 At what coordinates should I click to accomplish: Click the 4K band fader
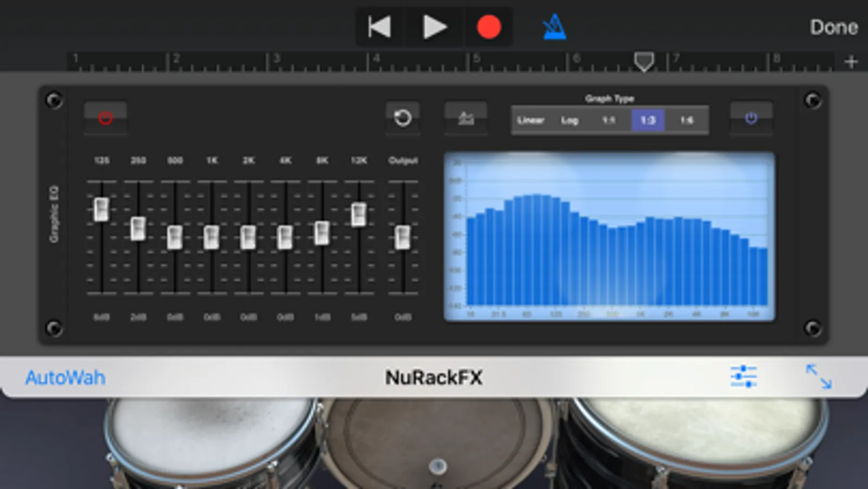285,237
